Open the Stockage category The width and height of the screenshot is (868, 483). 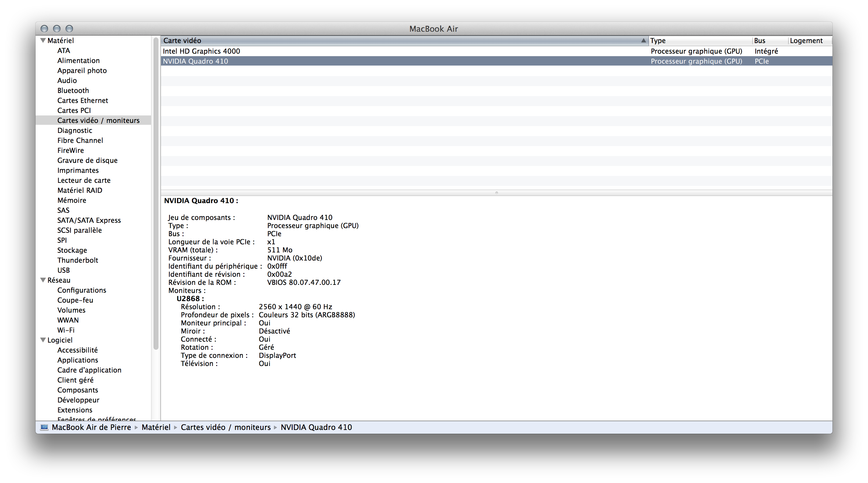tap(72, 251)
